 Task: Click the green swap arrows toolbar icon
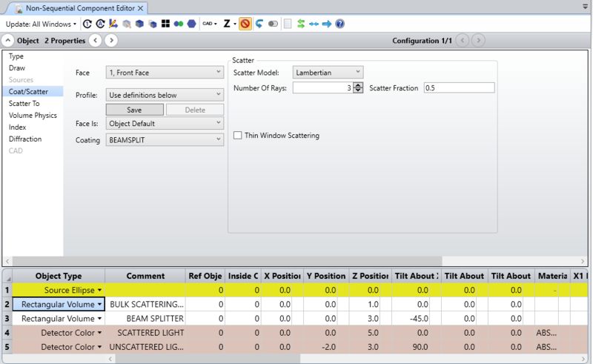coord(301,24)
